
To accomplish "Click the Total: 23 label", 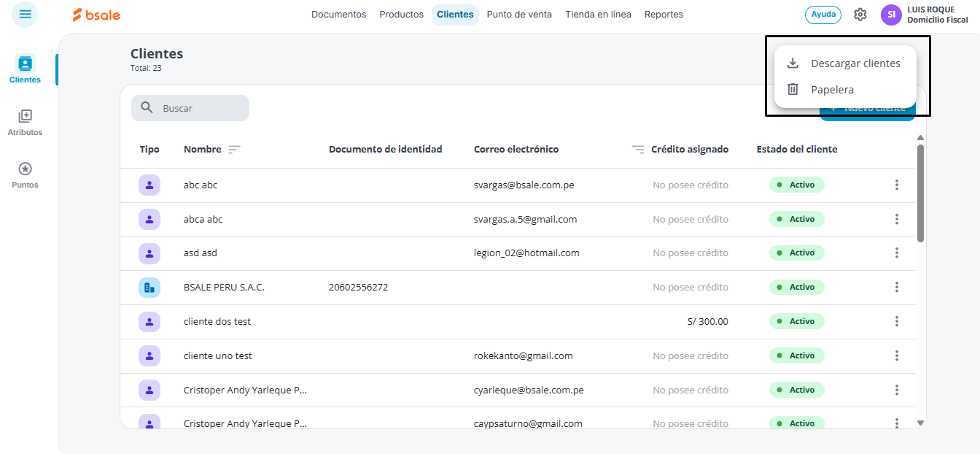I will pyautogui.click(x=146, y=68).
